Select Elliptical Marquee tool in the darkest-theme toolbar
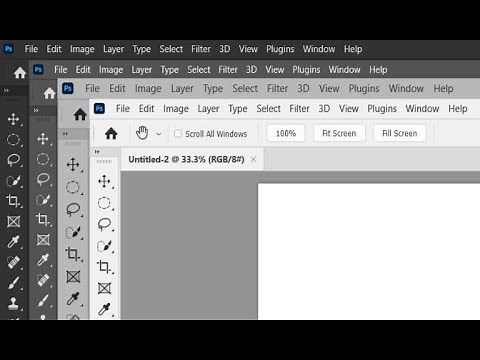This screenshot has height=360, width=480. pyautogui.click(x=13, y=139)
